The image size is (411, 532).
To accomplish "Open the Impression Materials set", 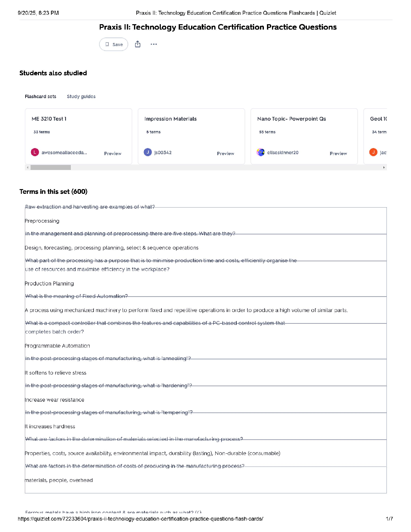I will 170,119.
